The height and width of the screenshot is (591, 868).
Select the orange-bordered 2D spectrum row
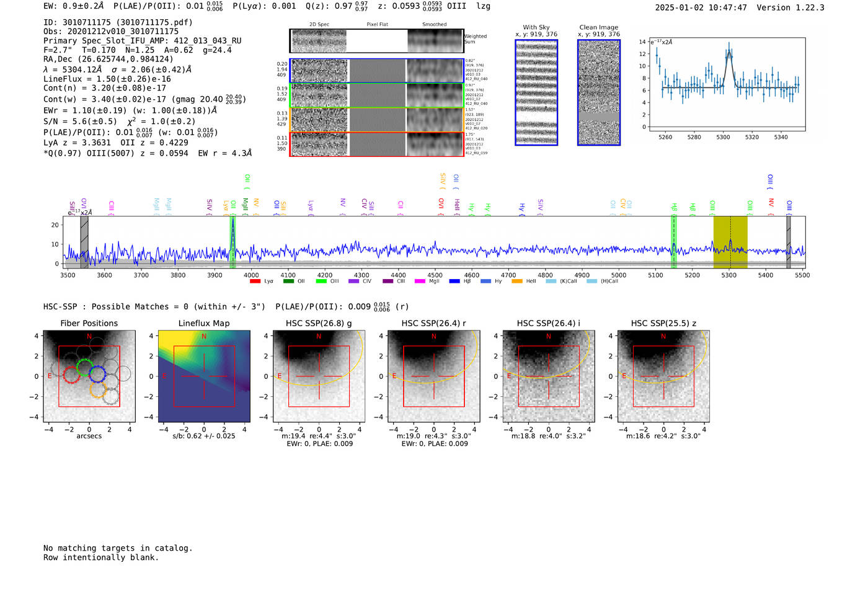[376, 120]
